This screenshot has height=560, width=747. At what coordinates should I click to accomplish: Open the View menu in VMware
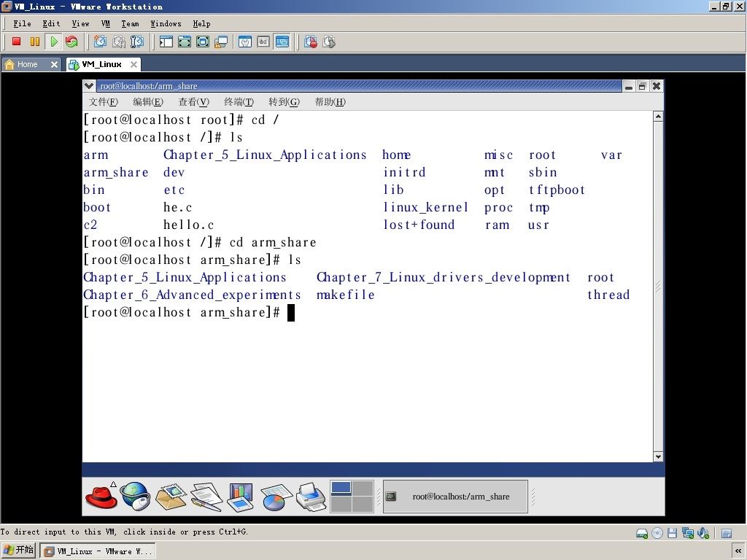tap(80, 23)
